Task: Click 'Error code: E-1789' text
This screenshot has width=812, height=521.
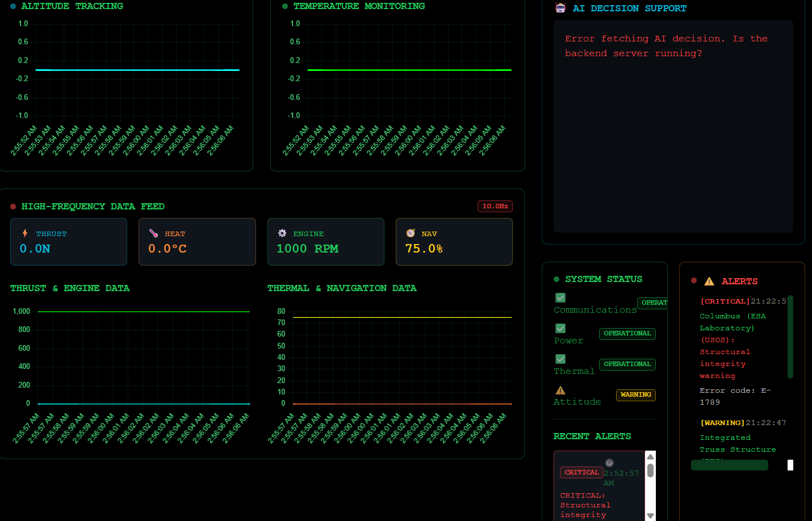Action: 735,396
